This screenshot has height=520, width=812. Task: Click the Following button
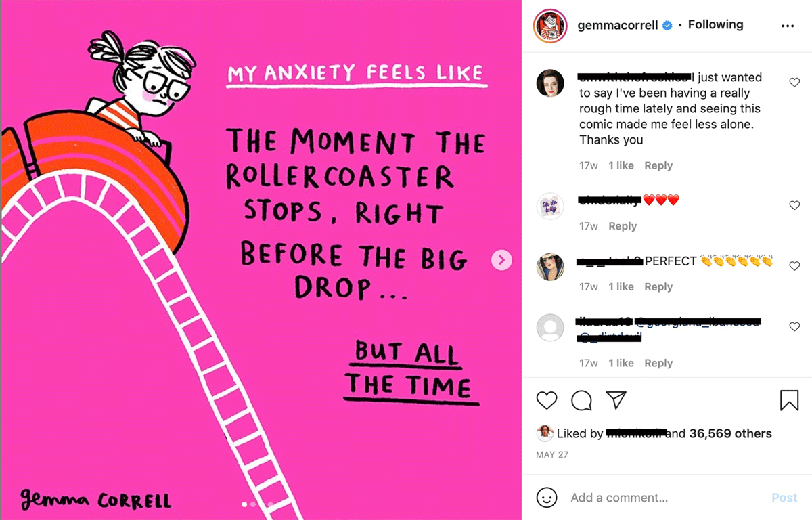(x=715, y=24)
